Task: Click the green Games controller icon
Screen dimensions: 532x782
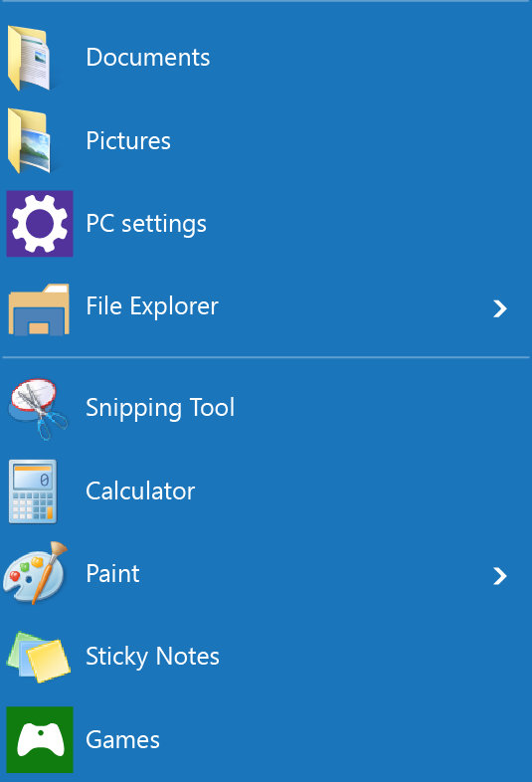Action: [x=40, y=739]
